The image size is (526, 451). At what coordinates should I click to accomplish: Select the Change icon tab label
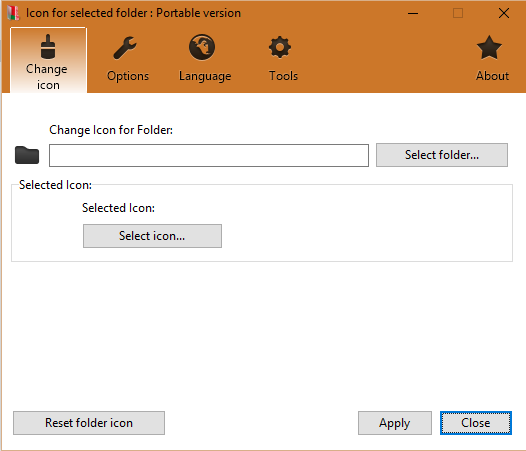[x=47, y=77]
